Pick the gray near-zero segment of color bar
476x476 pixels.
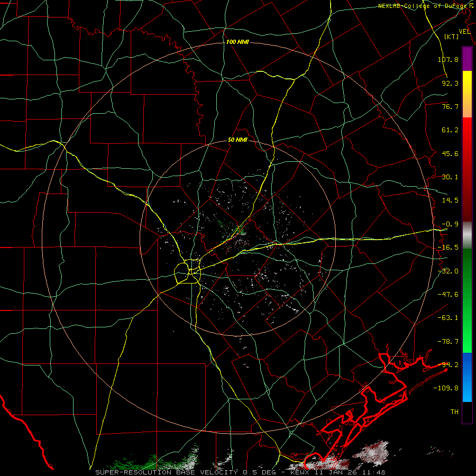467,235
